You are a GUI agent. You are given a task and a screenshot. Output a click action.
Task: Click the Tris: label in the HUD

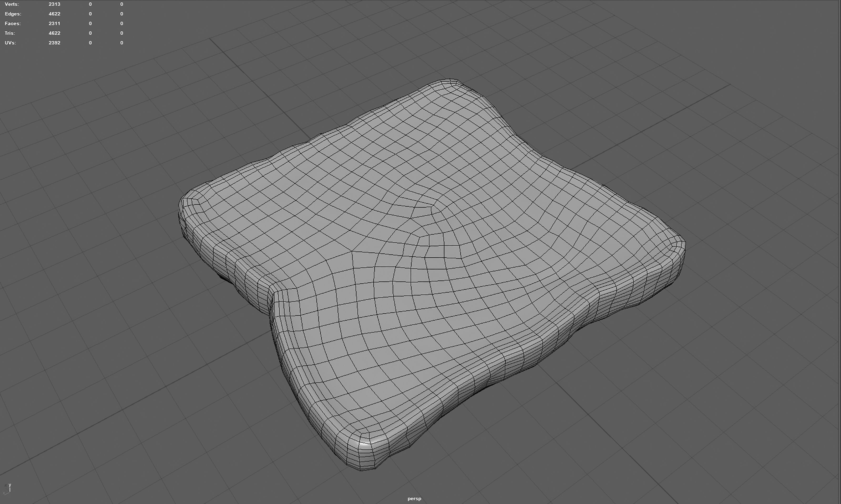9,33
